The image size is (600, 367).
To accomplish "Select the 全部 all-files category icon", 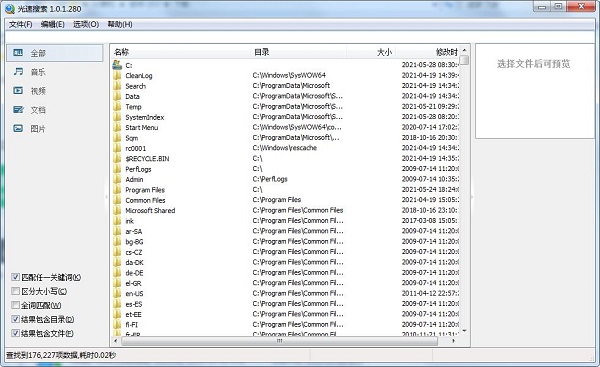I will coord(18,53).
